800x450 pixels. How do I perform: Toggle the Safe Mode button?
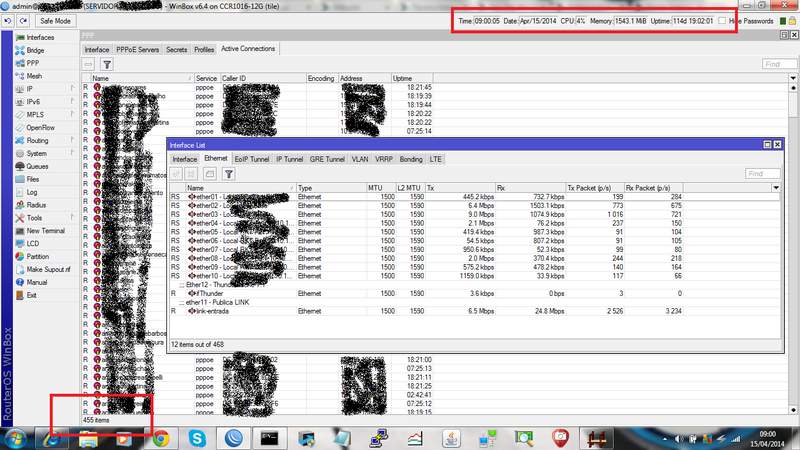pos(55,21)
